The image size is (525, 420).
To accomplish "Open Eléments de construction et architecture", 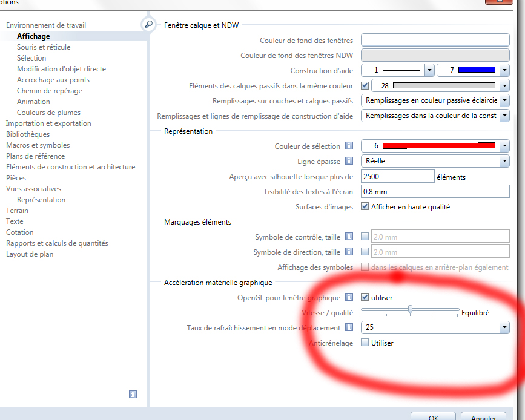I will pyautogui.click(x=71, y=167).
